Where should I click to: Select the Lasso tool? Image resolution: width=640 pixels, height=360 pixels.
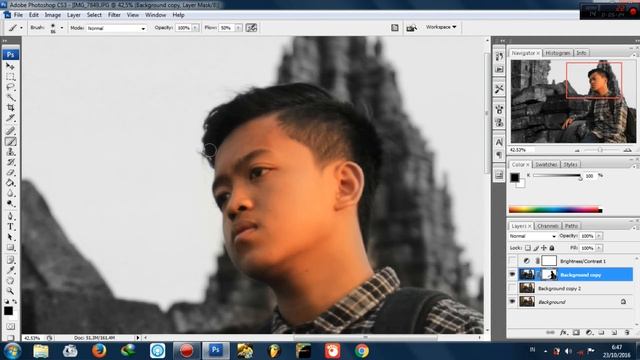(x=11, y=87)
